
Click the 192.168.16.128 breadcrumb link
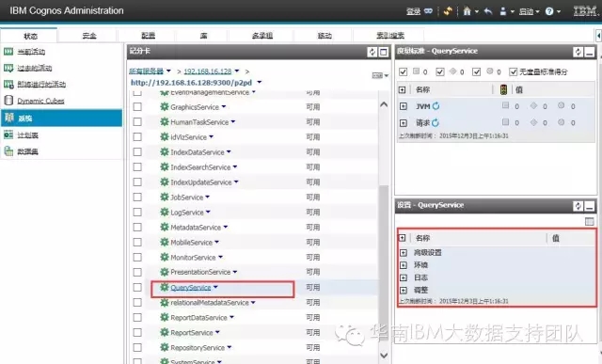[x=207, y=71]
